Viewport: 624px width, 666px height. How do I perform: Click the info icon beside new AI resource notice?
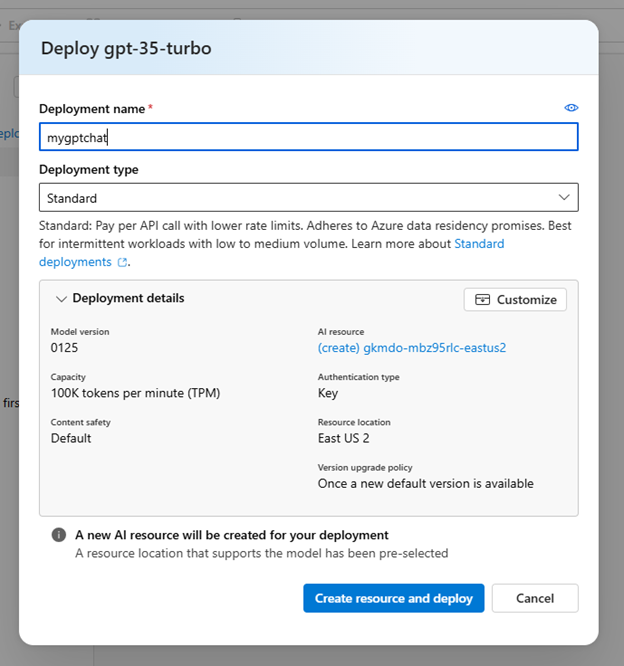[59, 535]
